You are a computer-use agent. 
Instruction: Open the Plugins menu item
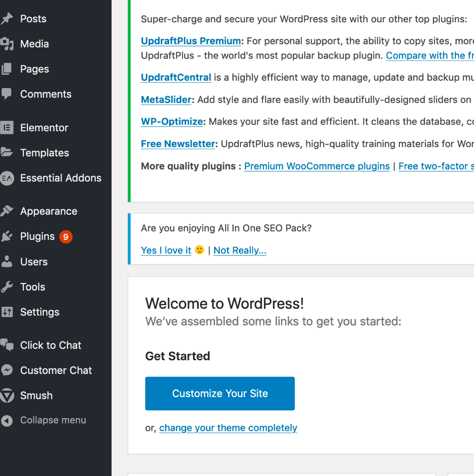pos(37,236)
